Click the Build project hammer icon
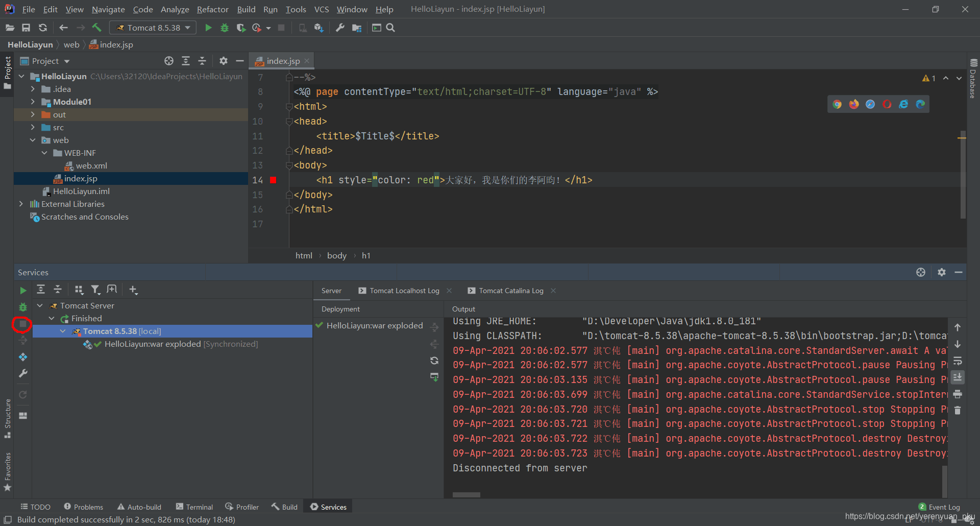This screenshot has height=526, width=980. click(x=97, y=28)
